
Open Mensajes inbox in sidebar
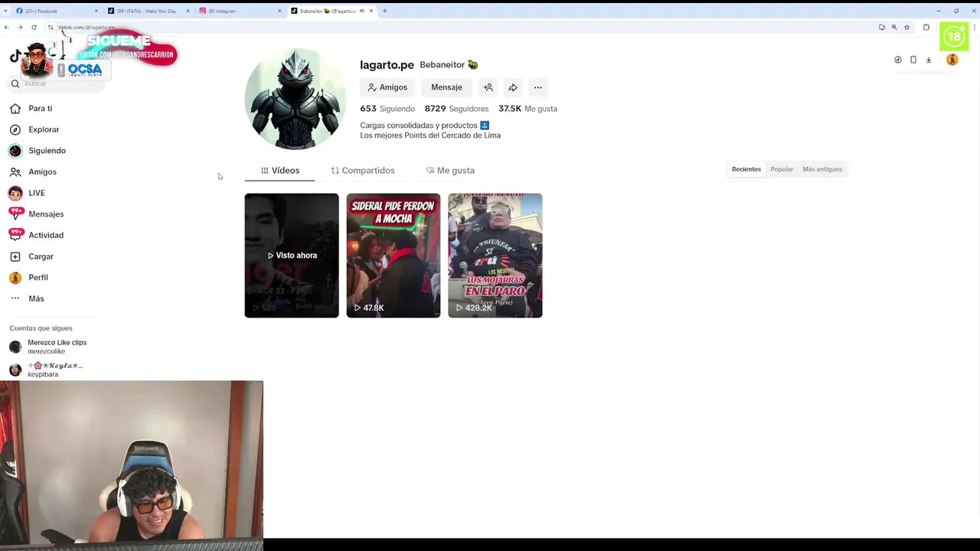pyautogui.click(x=46, y=214)
